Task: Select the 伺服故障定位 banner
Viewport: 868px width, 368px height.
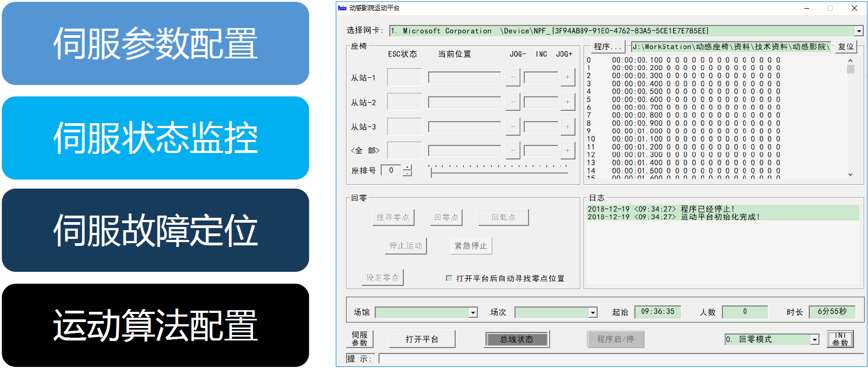Action: point(155,230)
